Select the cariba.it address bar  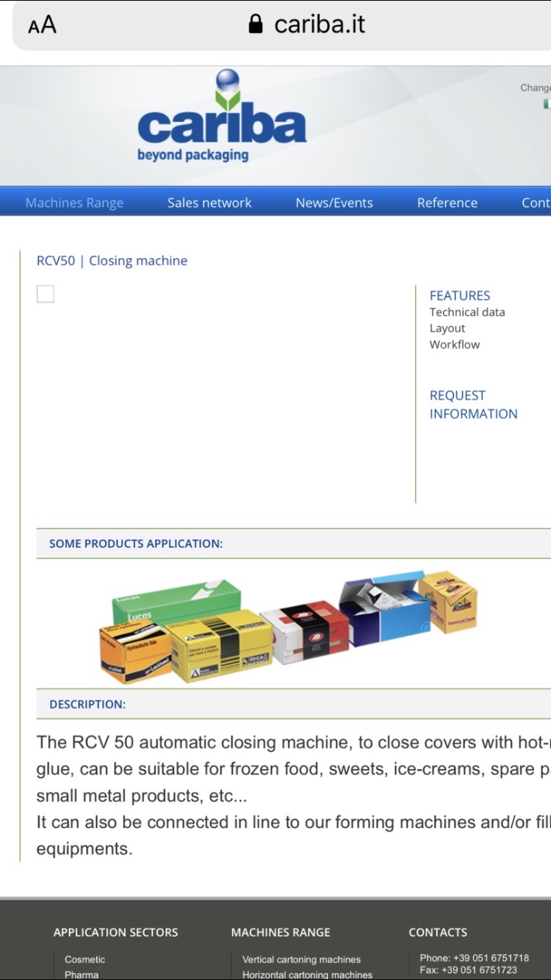[x=320, y=24]
